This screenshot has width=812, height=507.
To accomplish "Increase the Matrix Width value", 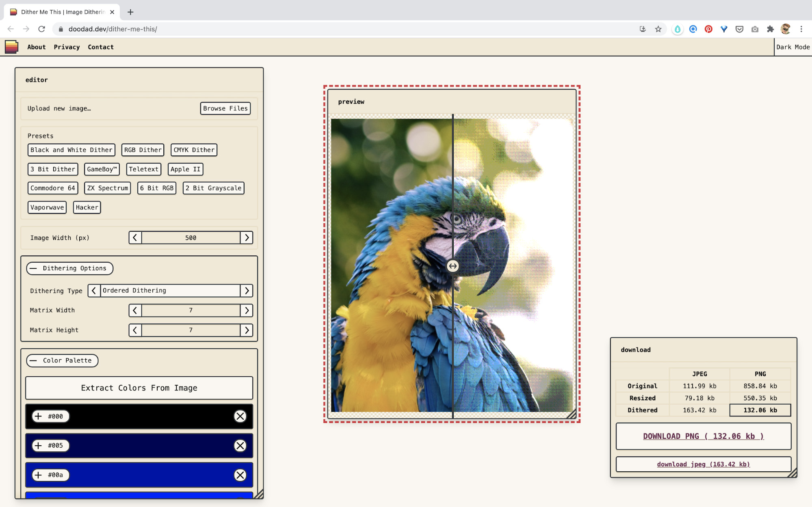I will click(246, 311).
